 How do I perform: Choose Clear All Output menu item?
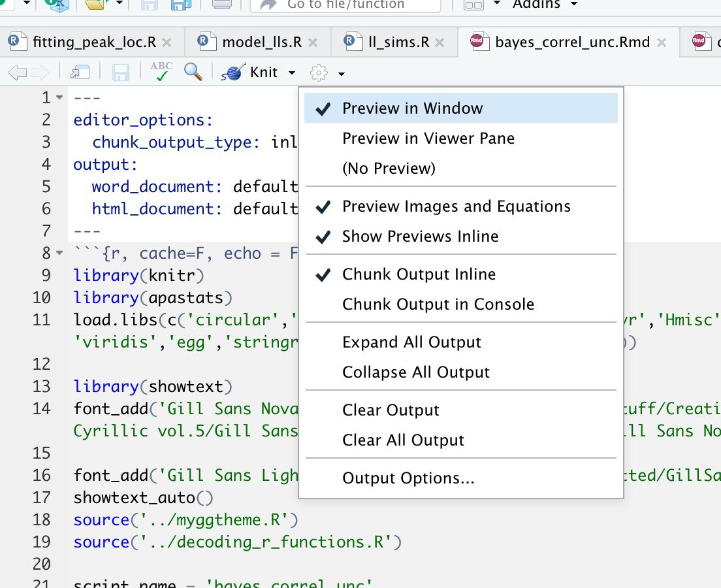[x=460, y=440]
